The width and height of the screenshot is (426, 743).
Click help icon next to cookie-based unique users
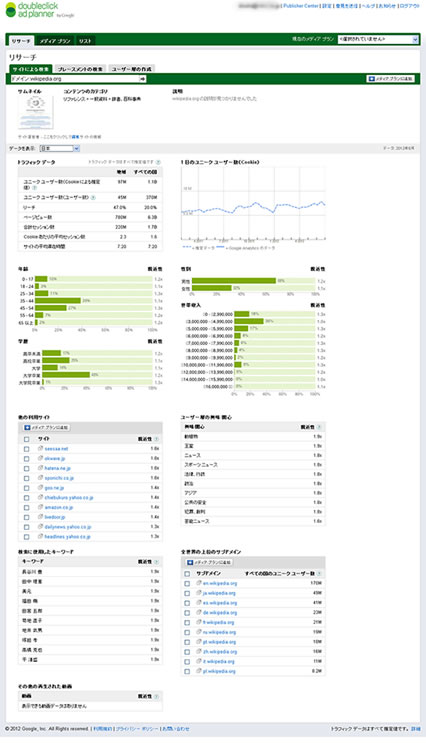click(35, 188)
